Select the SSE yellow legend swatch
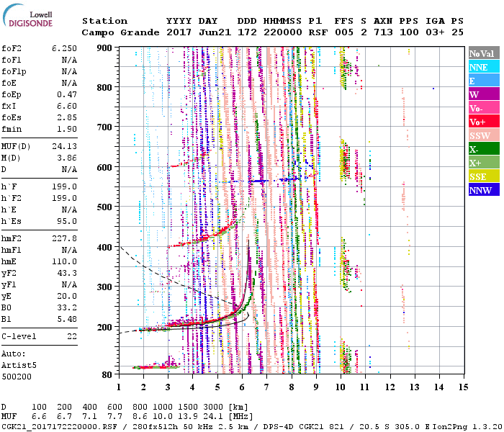Screen dimensions: 504x432 483,176
